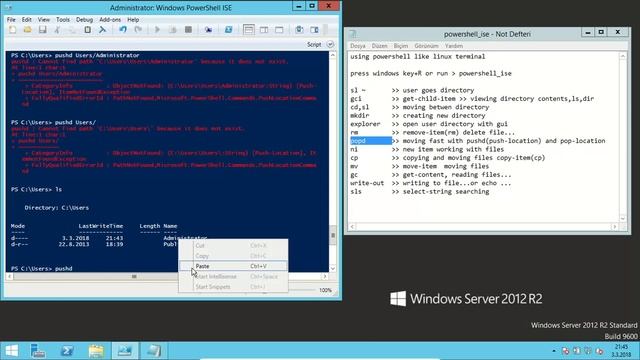Image resolution: width=640 pixels, height=360 pixels.
Task: Click 'Directory: C:\Users' console output text
Action: point(56,208)
